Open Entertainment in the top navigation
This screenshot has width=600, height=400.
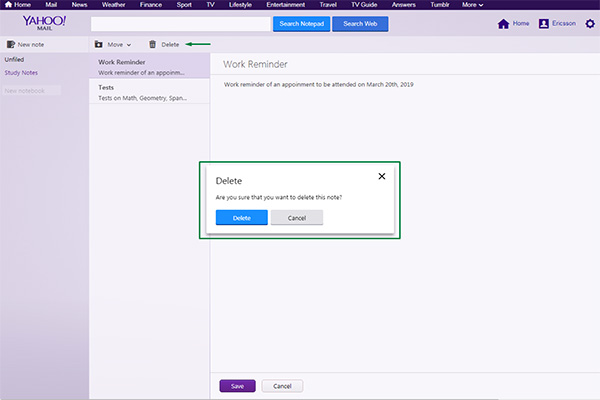pyautogui.click(x=285, y=5)
